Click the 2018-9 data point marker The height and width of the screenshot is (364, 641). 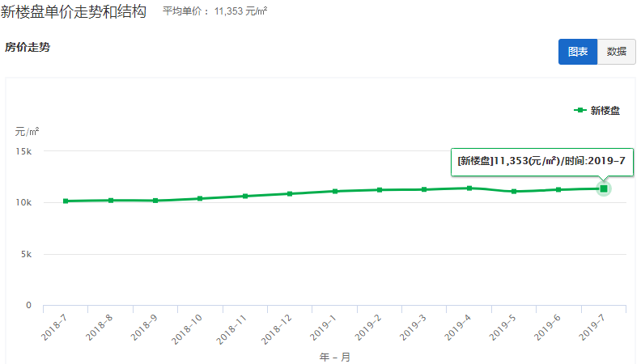(155, 201)
